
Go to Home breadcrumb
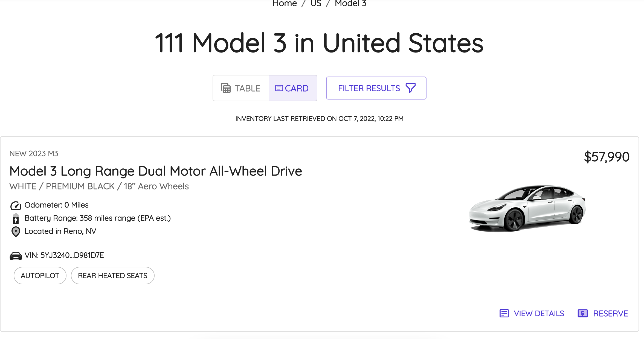285,3
